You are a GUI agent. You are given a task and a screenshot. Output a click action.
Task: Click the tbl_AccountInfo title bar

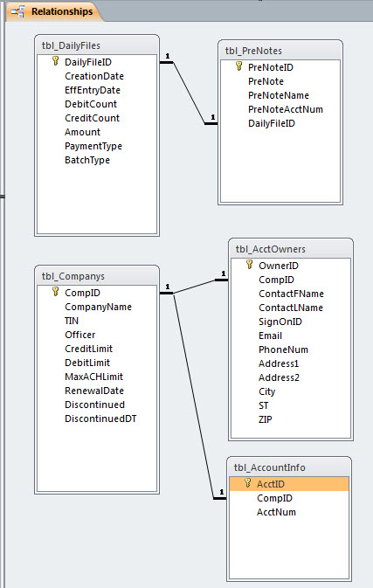coord(288,467)
